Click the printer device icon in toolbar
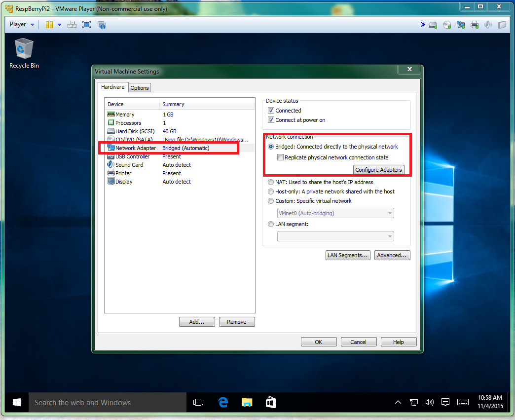This screenshot has width=515, height=420. click(x=475, y=25)
